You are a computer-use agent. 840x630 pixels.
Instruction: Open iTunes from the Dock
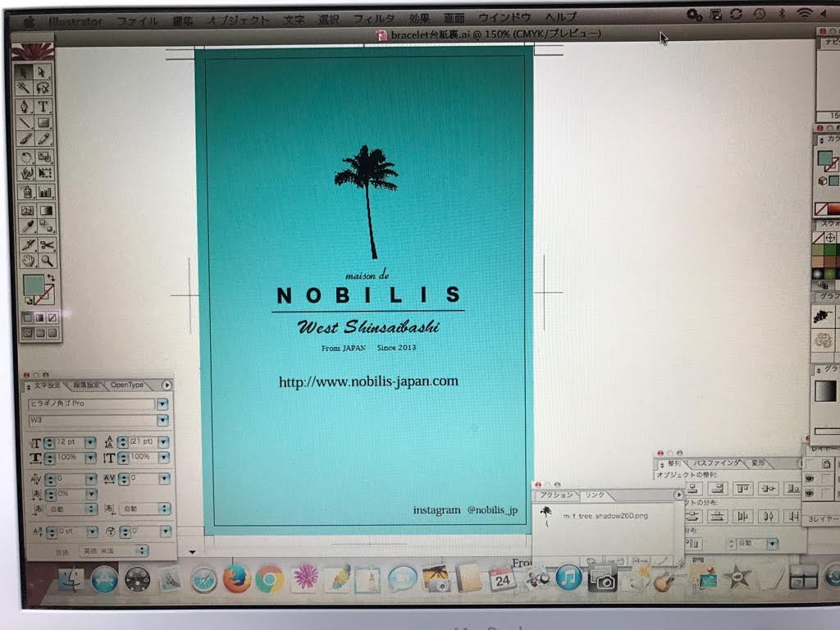pyautogui.click(x=568, y=577)
